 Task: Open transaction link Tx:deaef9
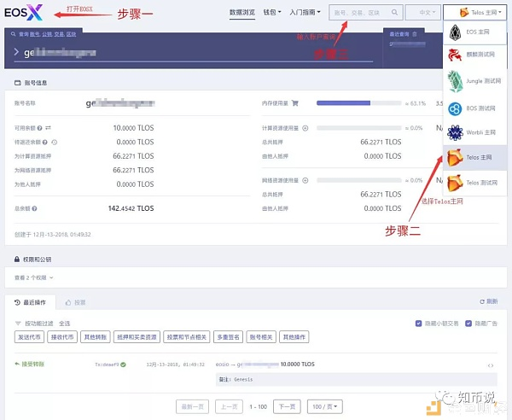click(107, 365)
